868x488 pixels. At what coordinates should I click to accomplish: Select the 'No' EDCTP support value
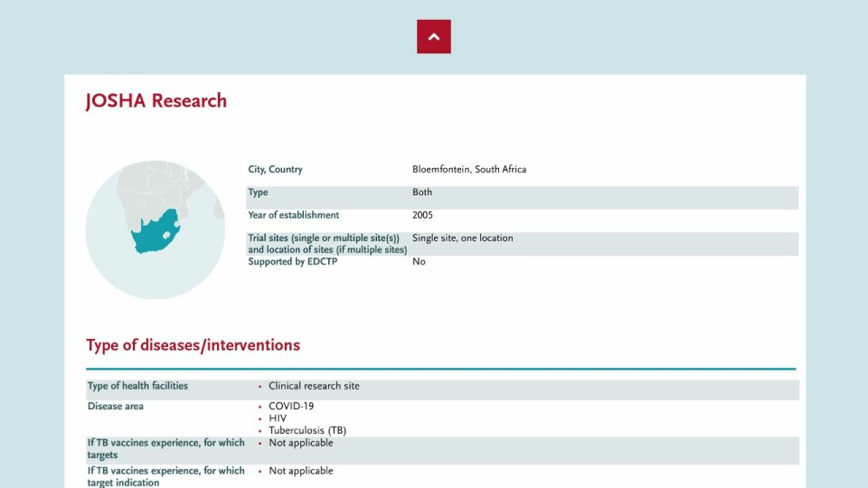pos(419,262)
